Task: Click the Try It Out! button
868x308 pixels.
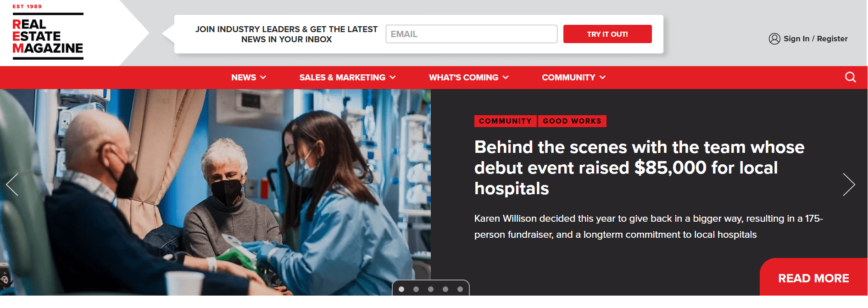Action: coord(607,34)
